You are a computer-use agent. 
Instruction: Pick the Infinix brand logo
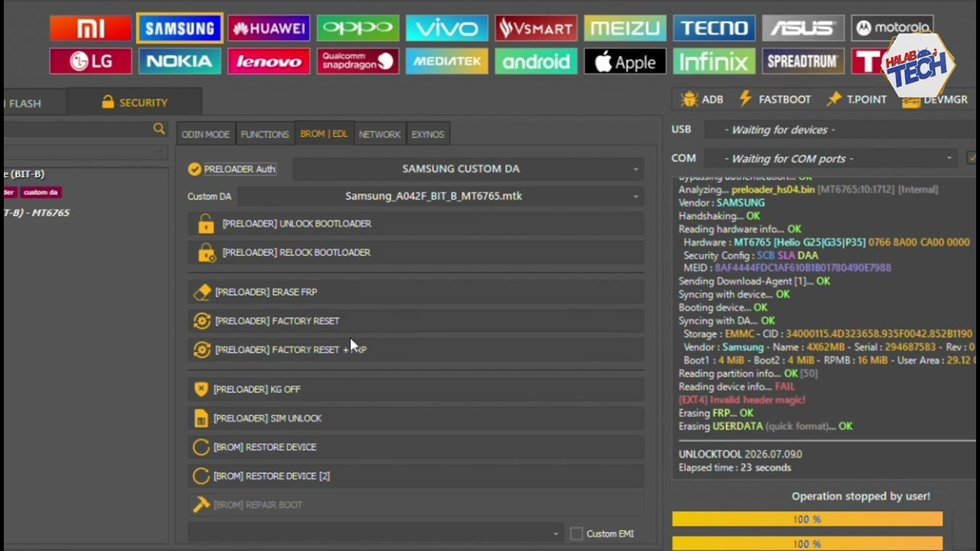tap(714, 61)
